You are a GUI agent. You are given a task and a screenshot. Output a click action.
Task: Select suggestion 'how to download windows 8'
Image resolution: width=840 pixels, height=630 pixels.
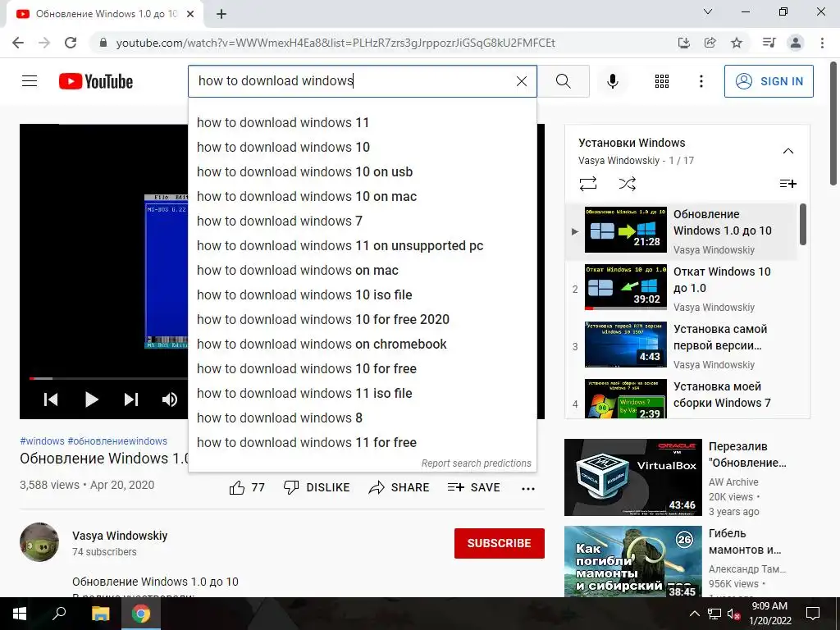tap(362, 418)
